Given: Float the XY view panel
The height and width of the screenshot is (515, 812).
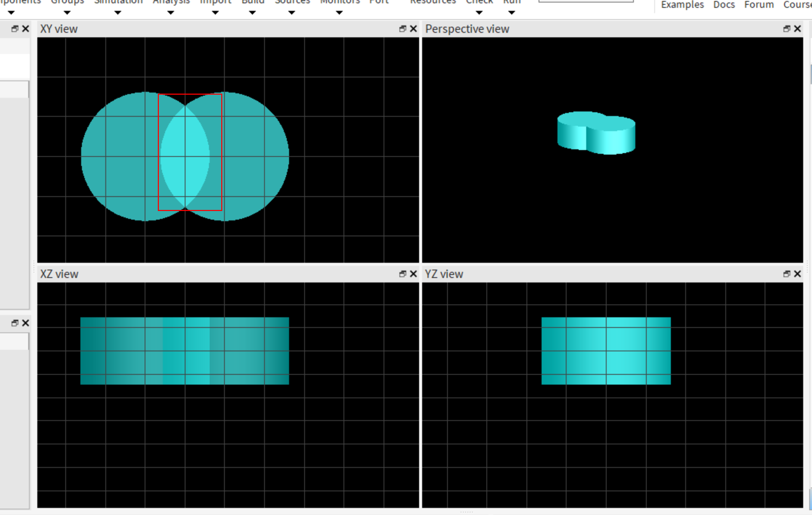Looking at the screenshot, I should [x=403, y=29].
